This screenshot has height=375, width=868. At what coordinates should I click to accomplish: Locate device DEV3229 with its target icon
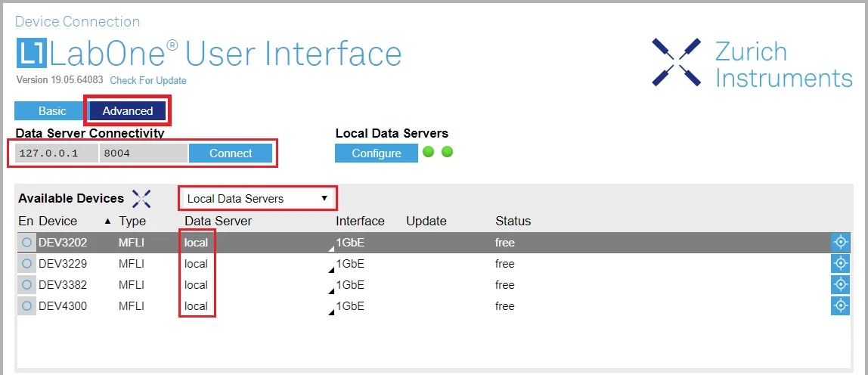tap(840, 263)
